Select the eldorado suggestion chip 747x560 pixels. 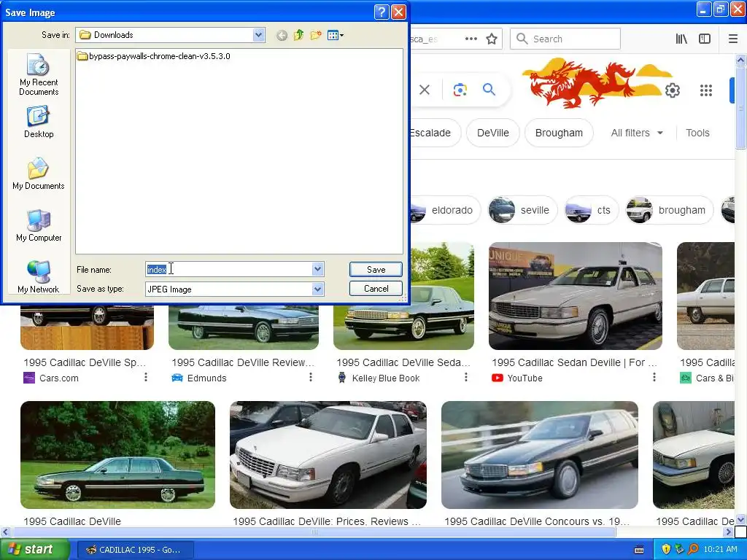point(444,210)
